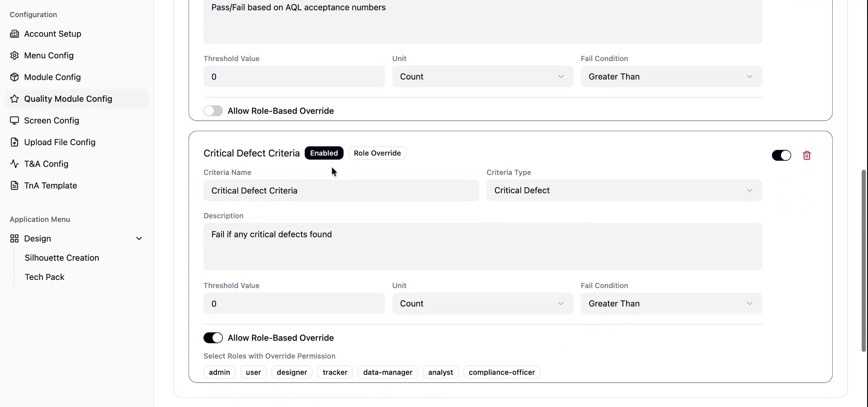Click the Account Setup building icon
868x407 pixels.
14,34
